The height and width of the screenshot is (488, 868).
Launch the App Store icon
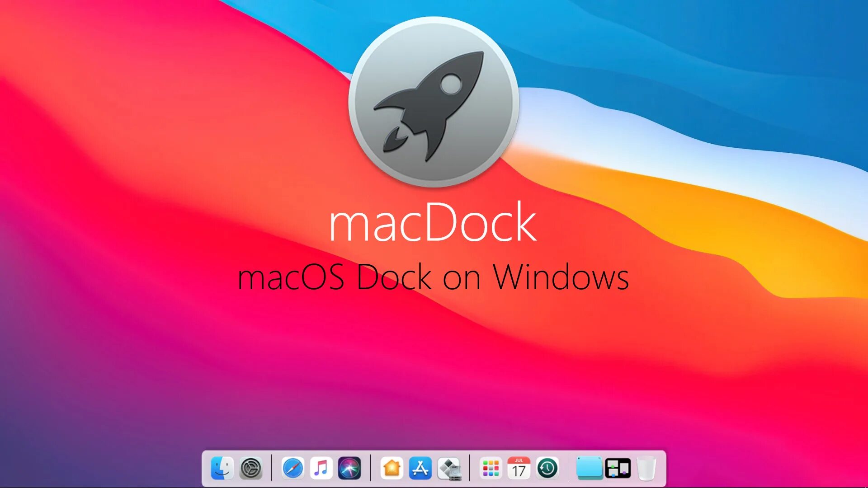pos(420,468)
